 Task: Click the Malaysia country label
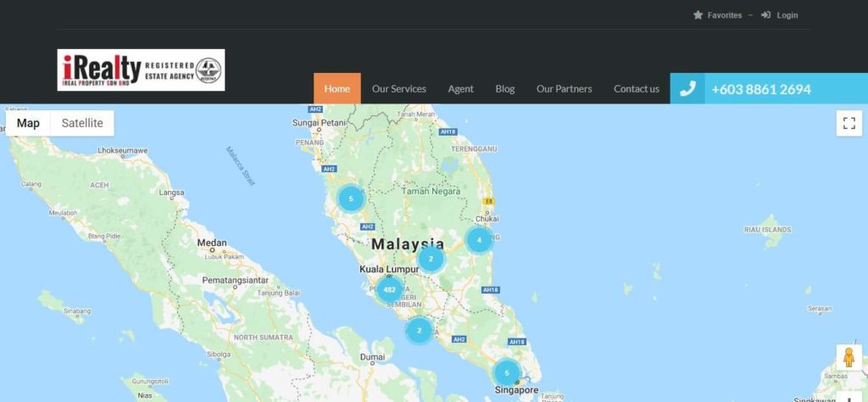[408, 243]
